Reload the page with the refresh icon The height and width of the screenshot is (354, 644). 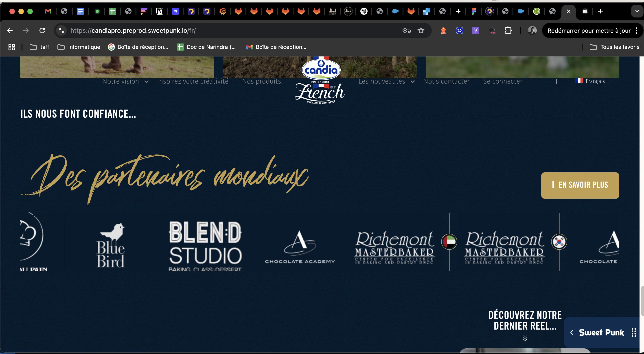point(42,30)
